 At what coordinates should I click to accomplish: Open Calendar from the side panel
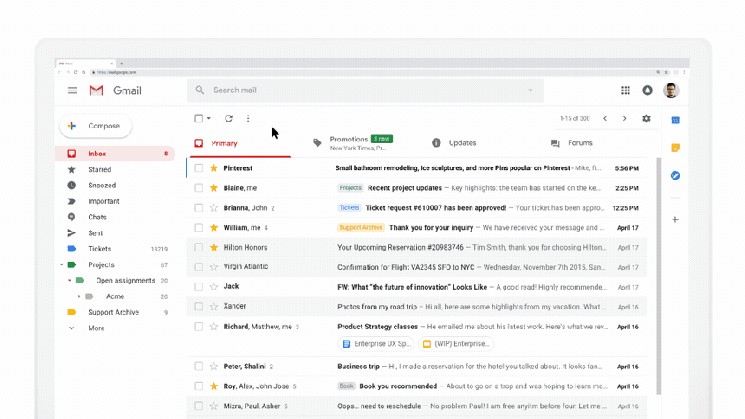pos(676,120)
